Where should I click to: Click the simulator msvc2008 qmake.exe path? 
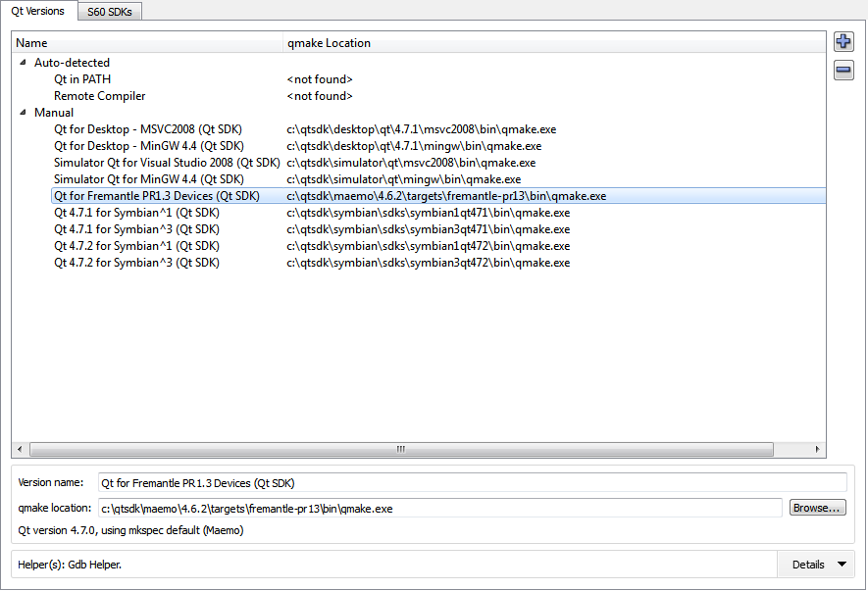pyautogui.click(x=411, y=162)
